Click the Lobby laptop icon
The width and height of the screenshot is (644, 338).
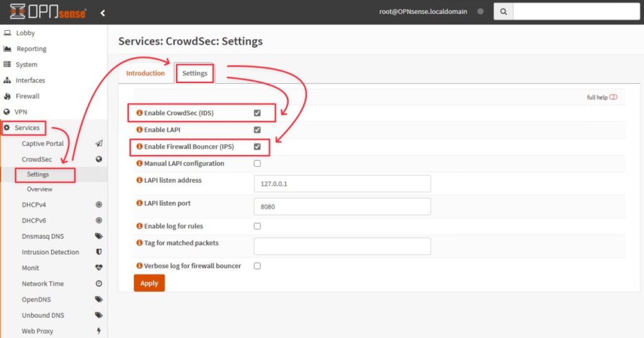pyautogui.click(x=8, y=33)
